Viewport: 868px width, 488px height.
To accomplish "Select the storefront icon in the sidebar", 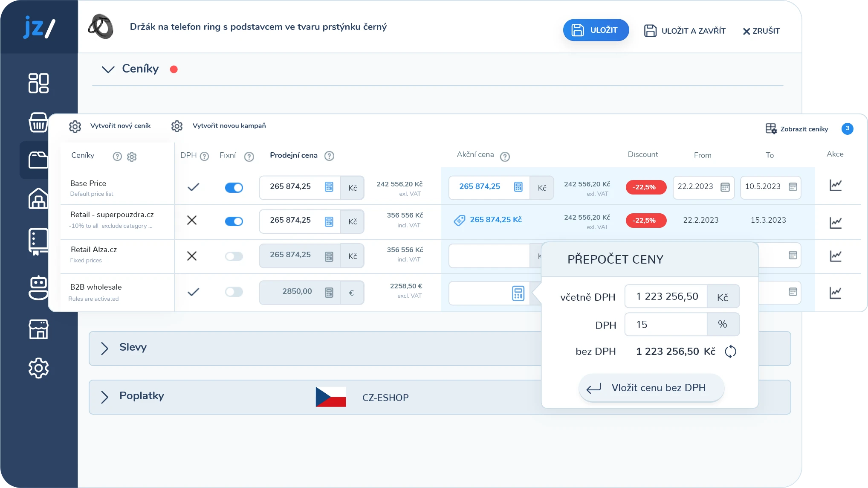I will point(39,328).
